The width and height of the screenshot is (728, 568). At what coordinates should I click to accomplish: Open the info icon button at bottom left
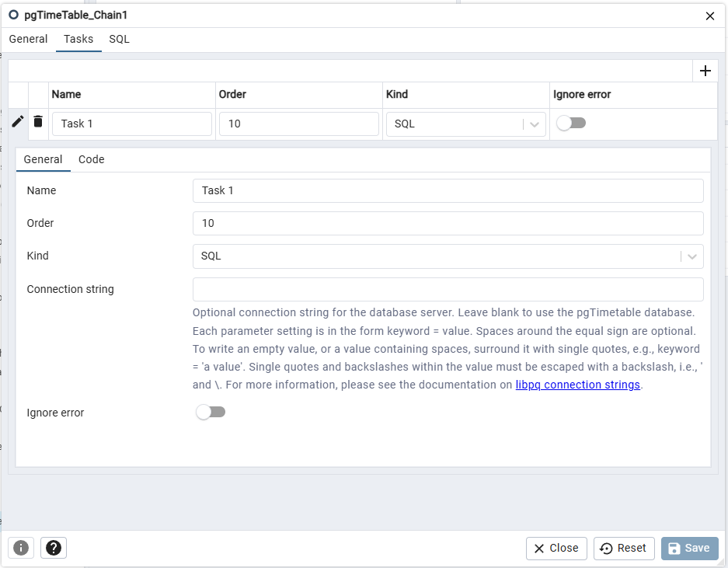pos(20,548)
